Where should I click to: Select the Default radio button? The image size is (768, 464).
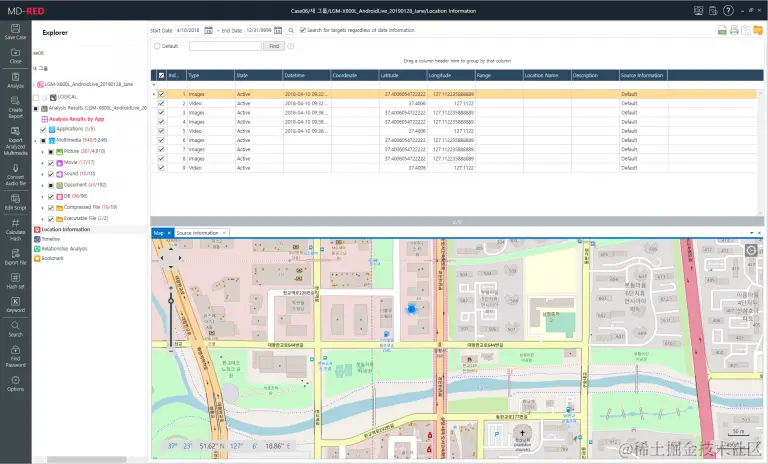(157, 46)
